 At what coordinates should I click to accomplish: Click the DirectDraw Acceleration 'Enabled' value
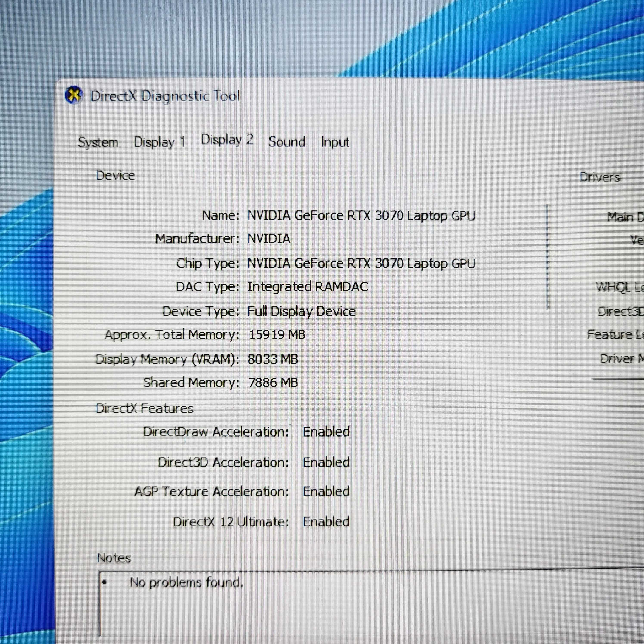(326, 432)
